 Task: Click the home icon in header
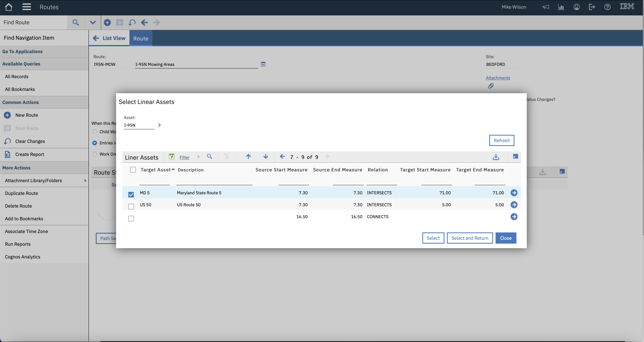pyautogui.click(x=8, y=7)
